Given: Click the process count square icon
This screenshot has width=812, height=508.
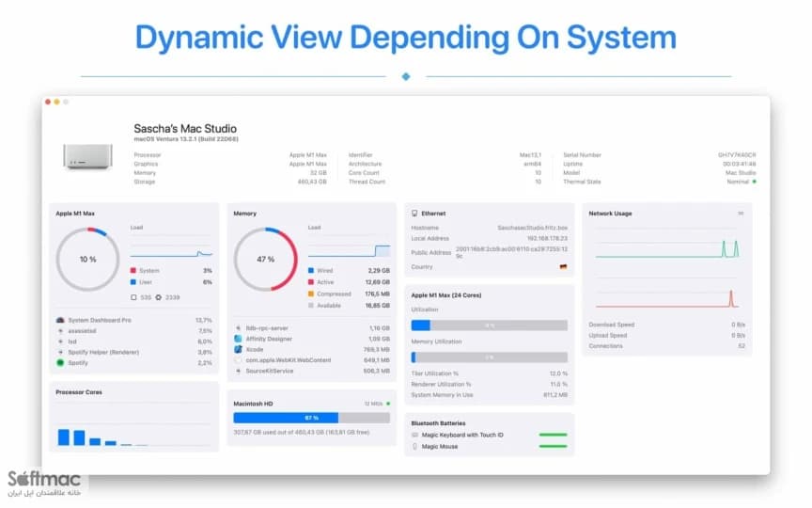Looking at the screenshot, I should (133, 297).
